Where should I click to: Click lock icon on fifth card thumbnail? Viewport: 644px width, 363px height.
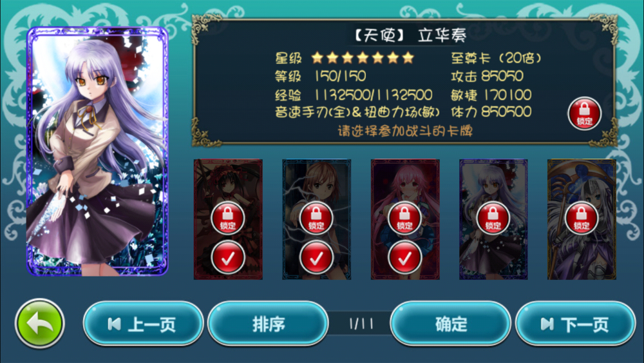[581, 219]
